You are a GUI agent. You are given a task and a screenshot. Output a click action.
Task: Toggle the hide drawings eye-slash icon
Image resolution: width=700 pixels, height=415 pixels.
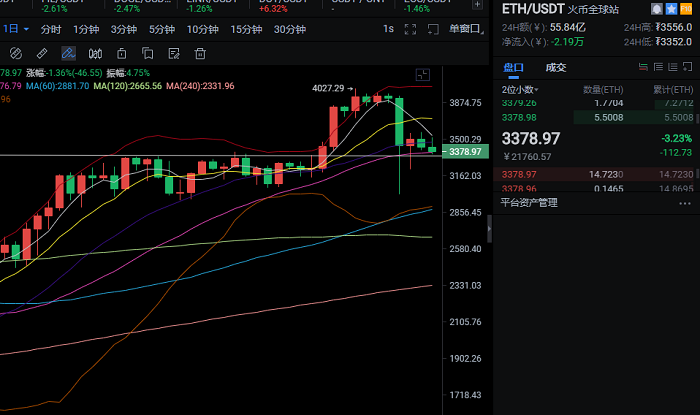click(x=15, y=53)
